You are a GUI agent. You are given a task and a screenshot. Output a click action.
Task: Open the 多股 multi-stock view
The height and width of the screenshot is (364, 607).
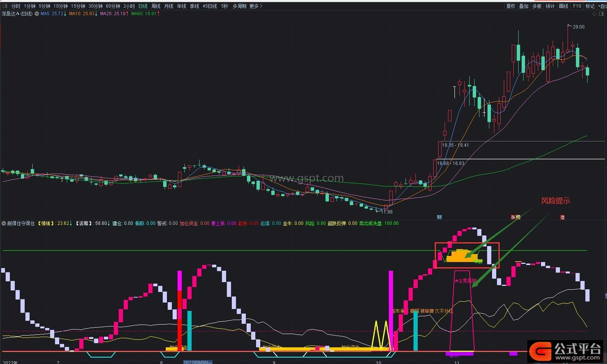pos(537,6)
